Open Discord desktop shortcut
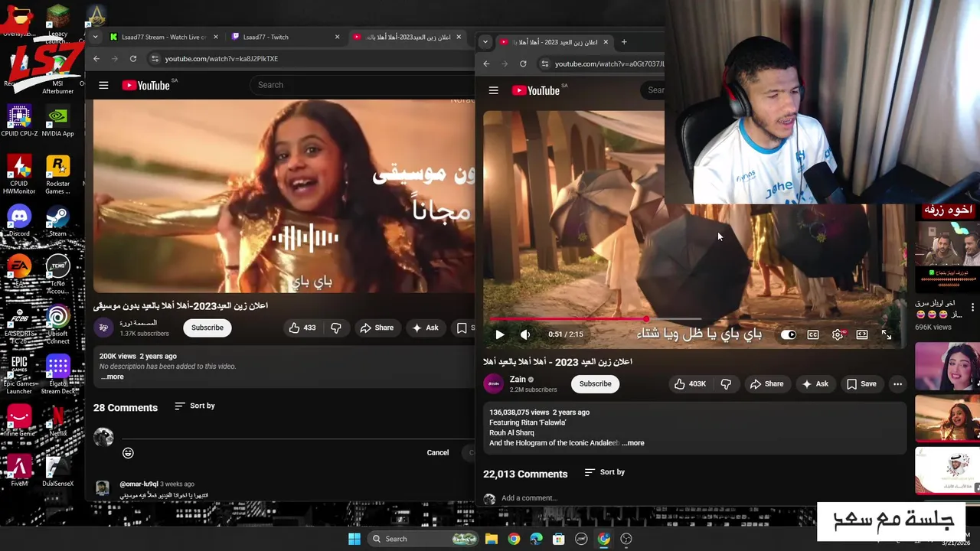Screen dimensions: 980x551 pos(19,221)
